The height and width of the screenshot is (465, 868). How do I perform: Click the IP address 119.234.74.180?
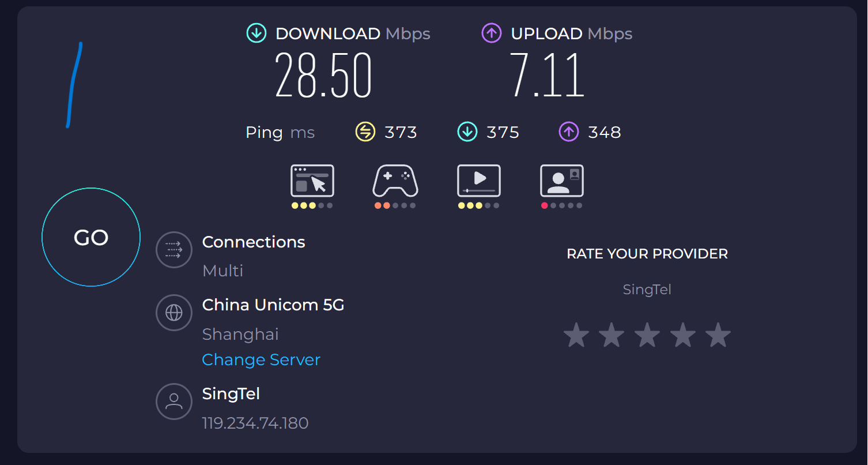point(255,423)
